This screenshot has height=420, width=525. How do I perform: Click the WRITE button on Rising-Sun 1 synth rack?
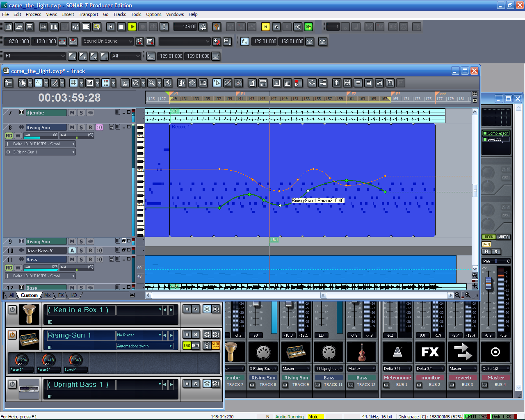coord(196,346)
